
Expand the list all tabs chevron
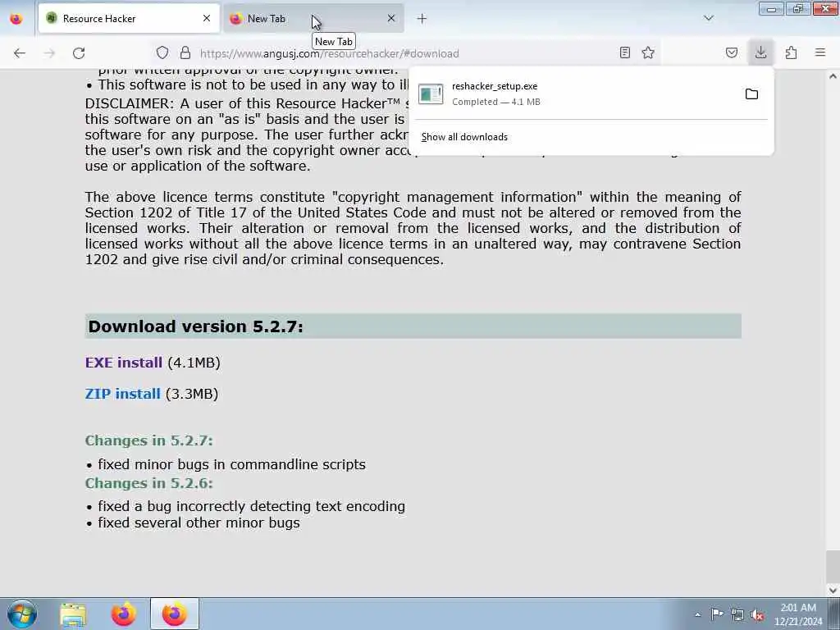708,18
